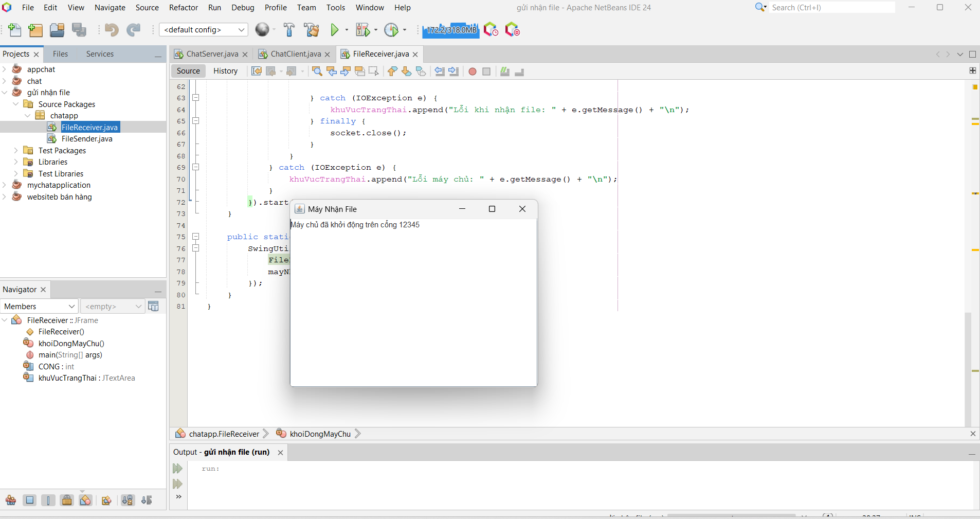Click the Open Project folder icon

click(57, 30)
